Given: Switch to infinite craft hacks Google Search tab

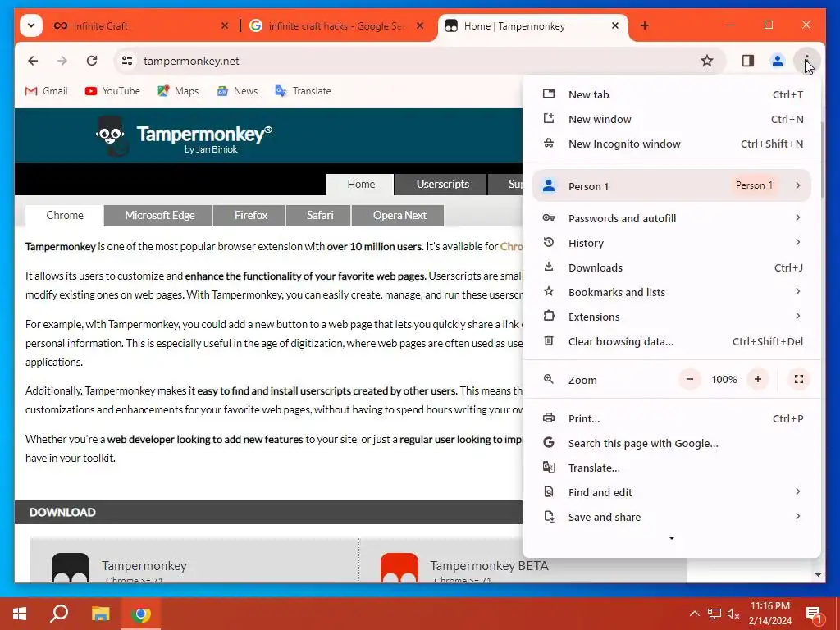Looking at the screenshot, I should pyautogui.click(x=337, y=25).
